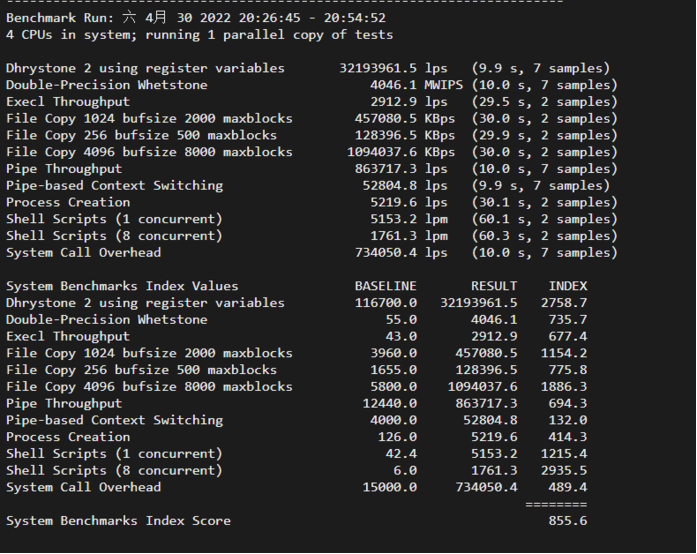This screenshot has width=697, height=554.
Task: Click the Shell Scripts index value 2935.5
Action: [564, 470]
